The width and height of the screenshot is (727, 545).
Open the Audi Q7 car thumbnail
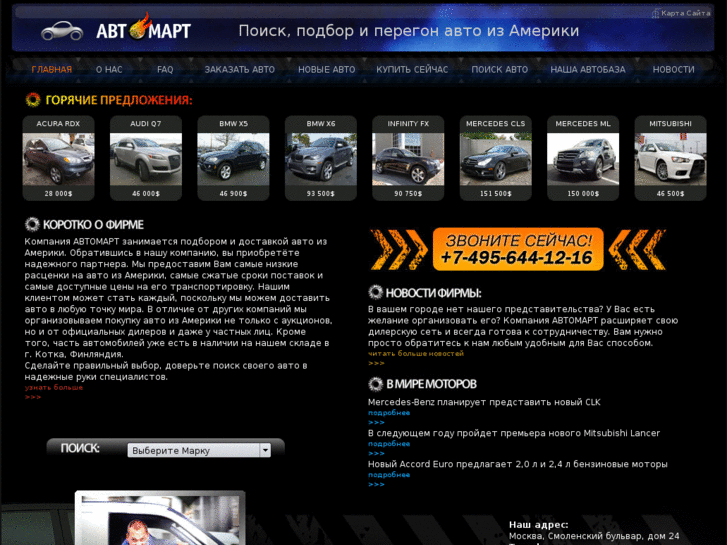pos(146,159)
